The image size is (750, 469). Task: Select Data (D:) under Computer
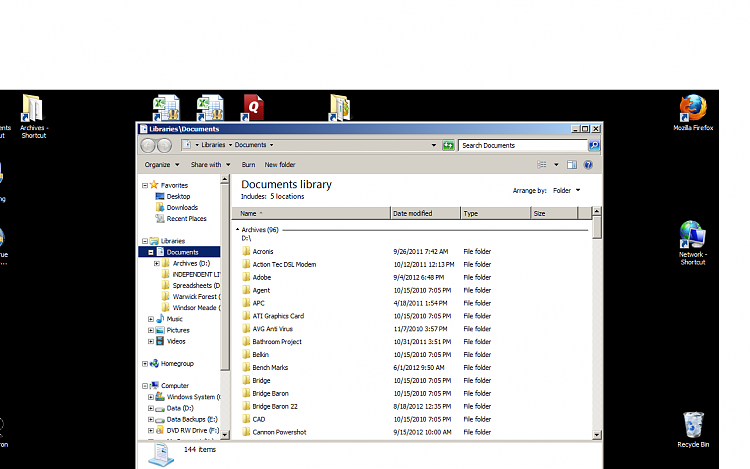(180, 408)
